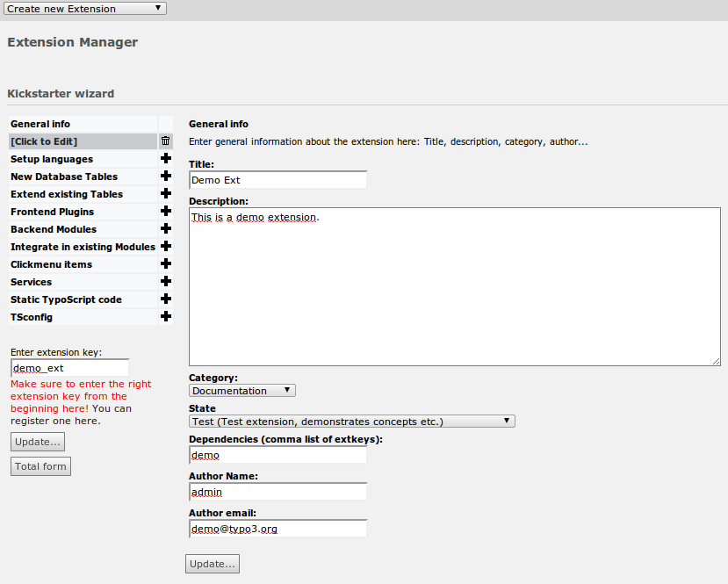Add an Extend existing Tables item via plus
Screen dimensions: 728x584
click(165, 194)
